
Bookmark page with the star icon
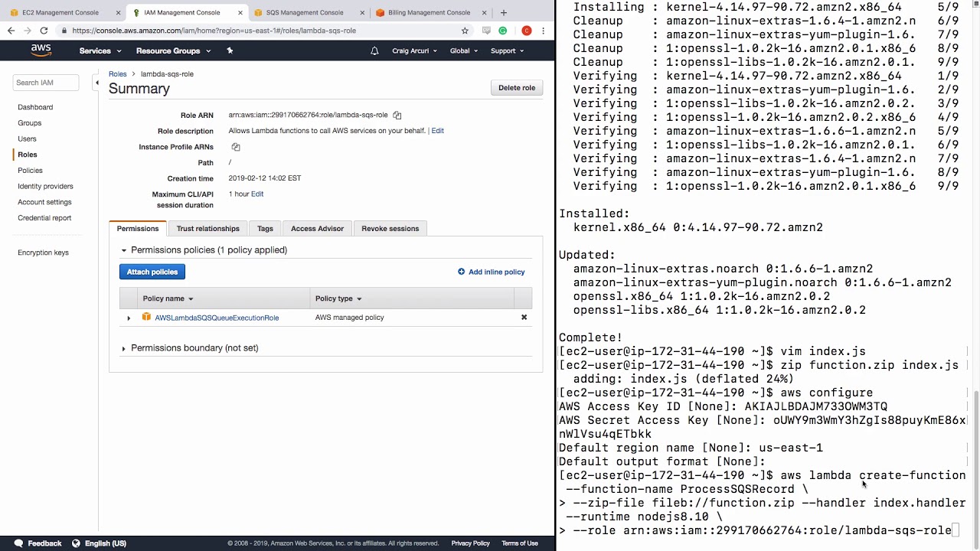(x=465, y=31)
